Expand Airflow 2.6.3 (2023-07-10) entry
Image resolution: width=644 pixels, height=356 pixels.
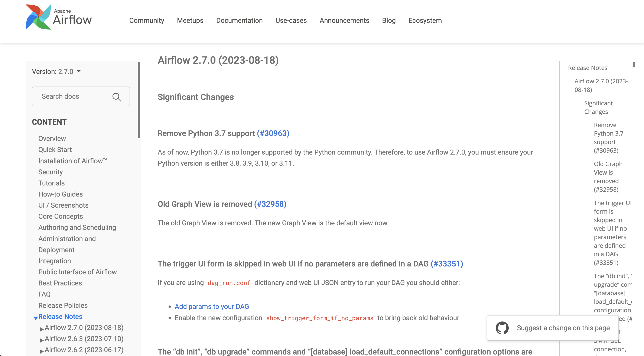tap(42, 340)
